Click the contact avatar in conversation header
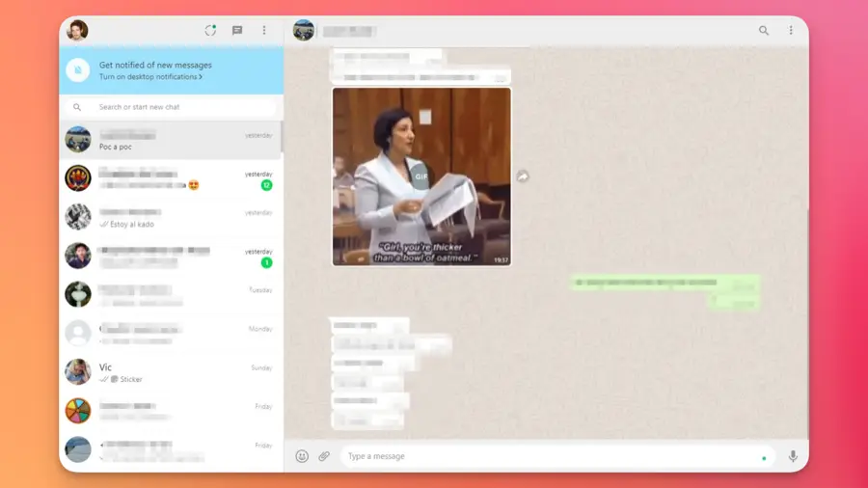Viewport: 868px width, 488px height. tap(304, 31)
